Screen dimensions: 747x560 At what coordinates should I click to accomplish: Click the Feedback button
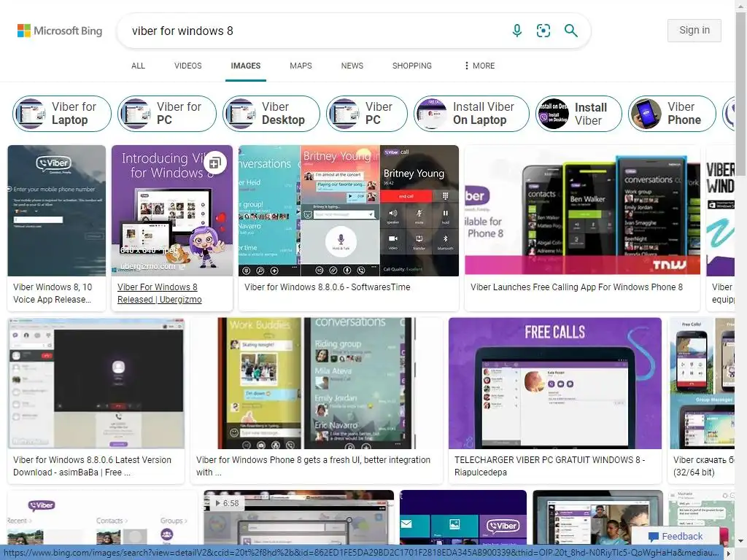[x=675, y=537]
